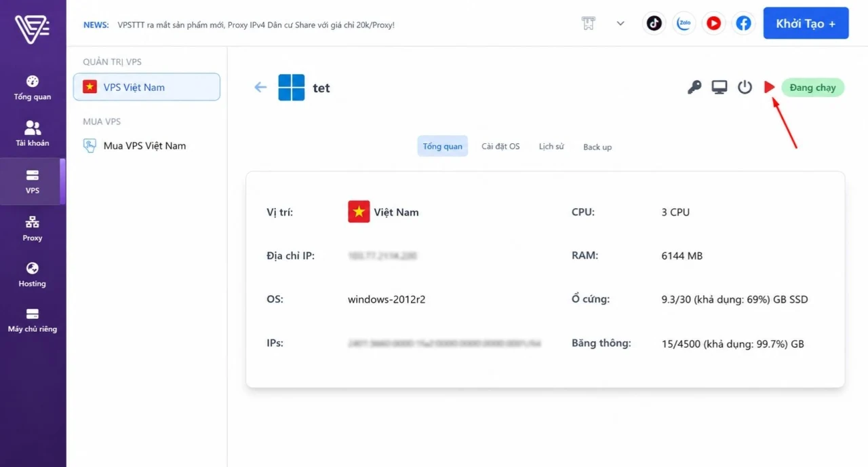Open Hosting section in sidebar
The height and width of the screenshot is (467, 868).
(x=33, y=275)
